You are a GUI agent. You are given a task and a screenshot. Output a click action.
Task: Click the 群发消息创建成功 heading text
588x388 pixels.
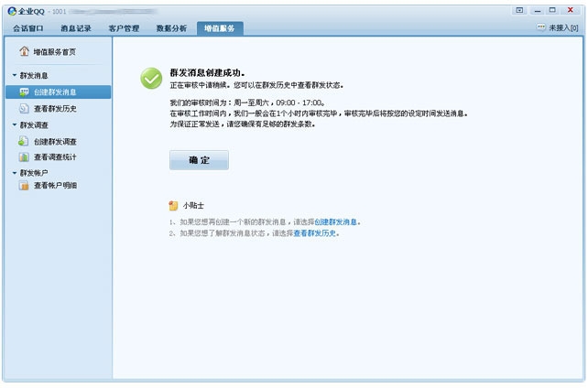207,72
